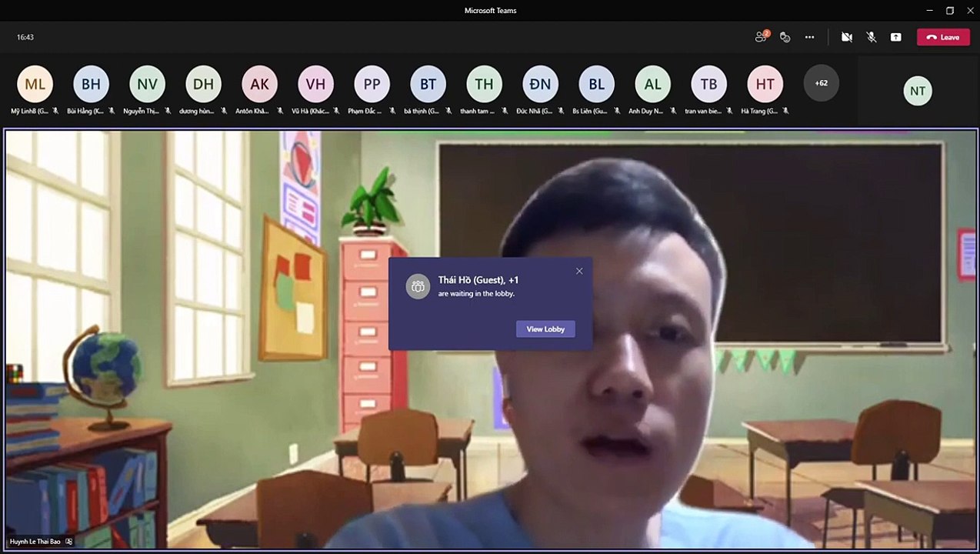Click the NT self avatar
980x554 pixels.
pyautogui.click(x=918, y=91)
